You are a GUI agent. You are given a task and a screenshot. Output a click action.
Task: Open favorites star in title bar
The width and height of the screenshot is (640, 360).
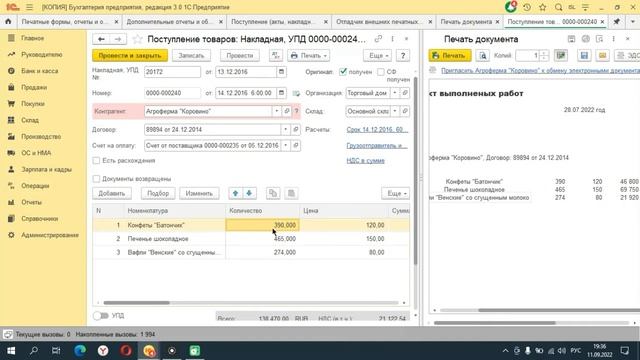pos(542,7)
